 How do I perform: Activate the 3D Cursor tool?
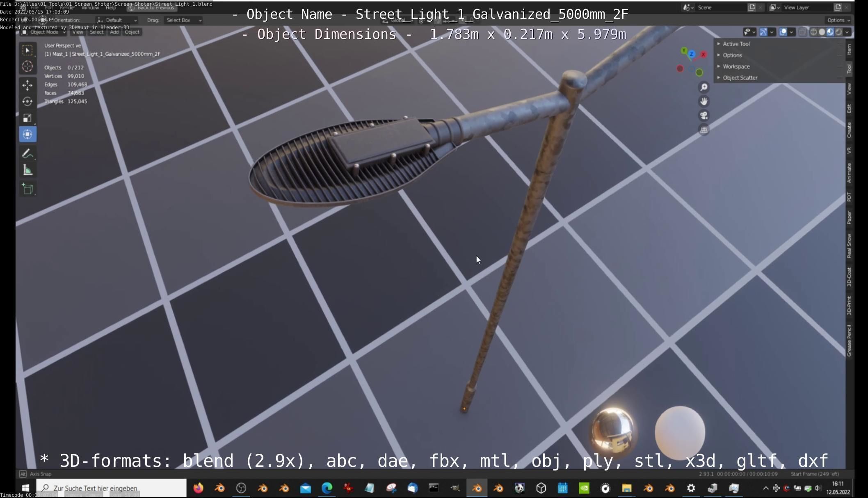point(27,66)
